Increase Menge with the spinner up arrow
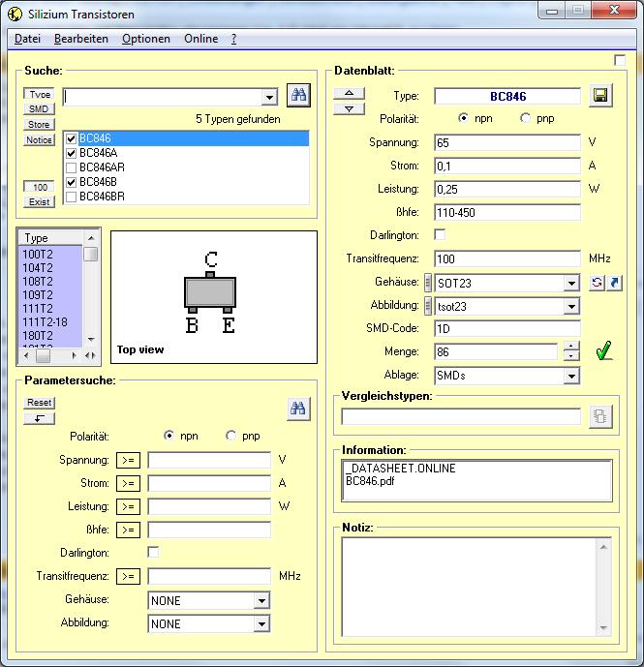The height and width of the screenshot is (667, 644). [x=571, y=347]
